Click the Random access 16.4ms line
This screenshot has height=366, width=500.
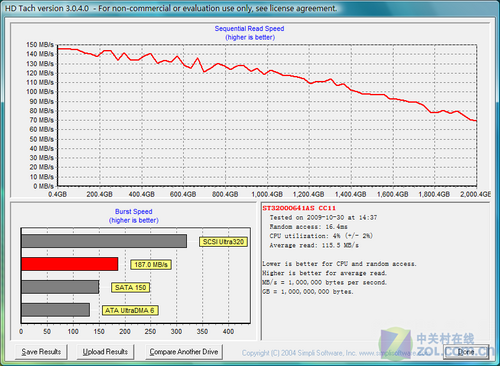coord(309,227)
